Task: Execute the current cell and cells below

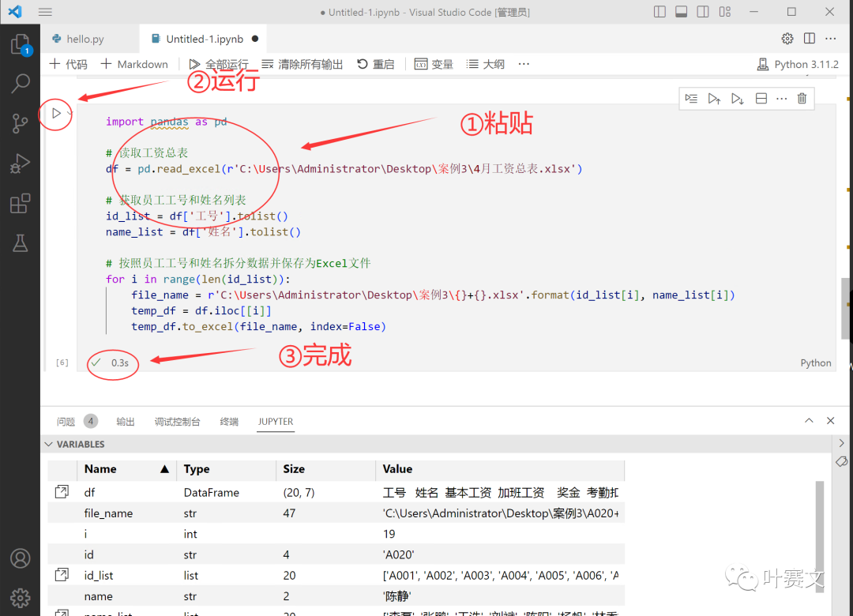Action: (x=736, y=98)
